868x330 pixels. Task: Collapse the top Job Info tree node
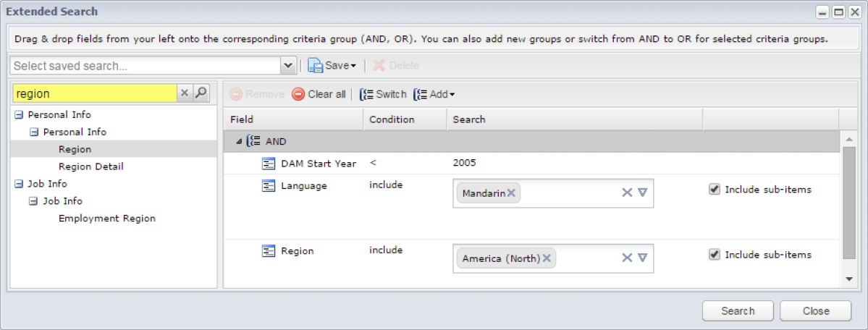pyautogui.click(x=20, y=184)
